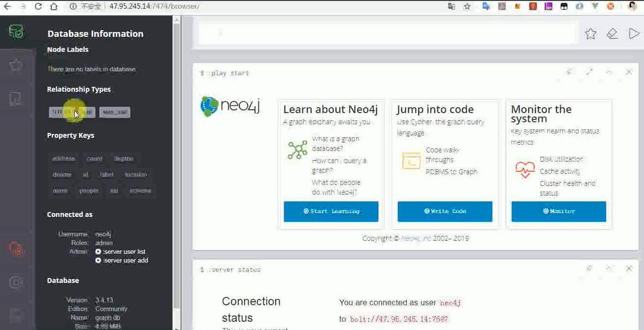Expand the ':play start' frame to fullscreen
The image size is (644, 330).
pos(589,72)
